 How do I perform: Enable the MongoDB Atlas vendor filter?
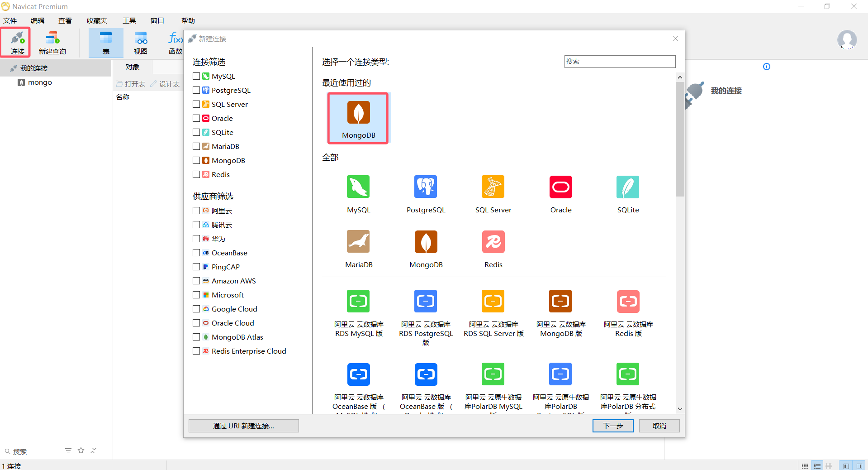(x=196, y=337)
